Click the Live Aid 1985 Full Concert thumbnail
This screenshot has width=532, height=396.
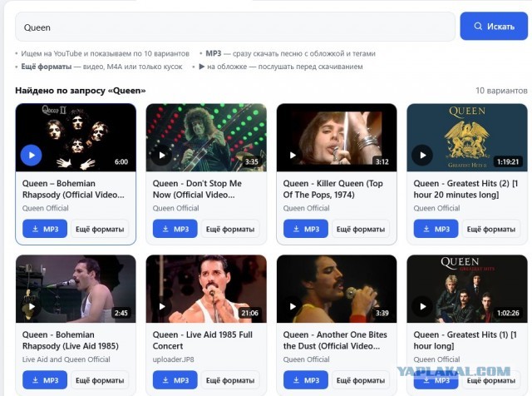pos(206,289)
